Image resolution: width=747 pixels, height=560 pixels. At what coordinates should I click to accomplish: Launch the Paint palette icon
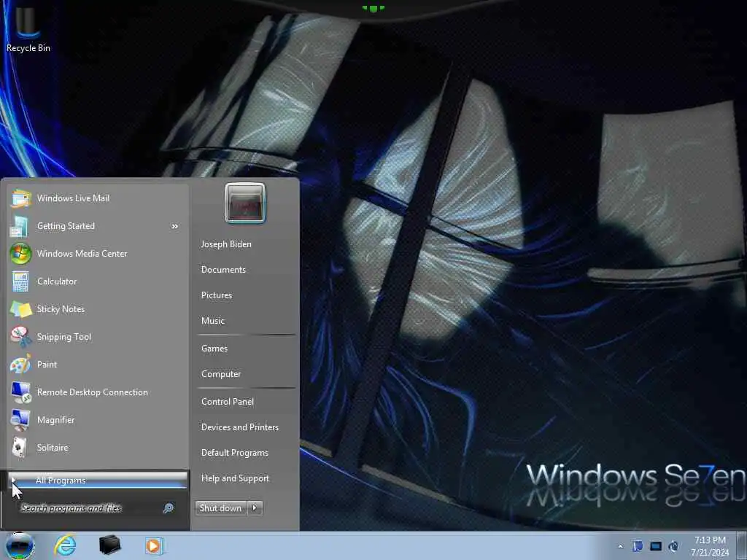20,365
